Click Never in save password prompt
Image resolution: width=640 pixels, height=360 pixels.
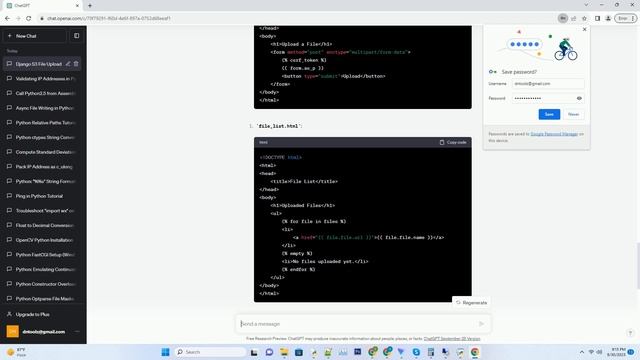coord(573,114)
